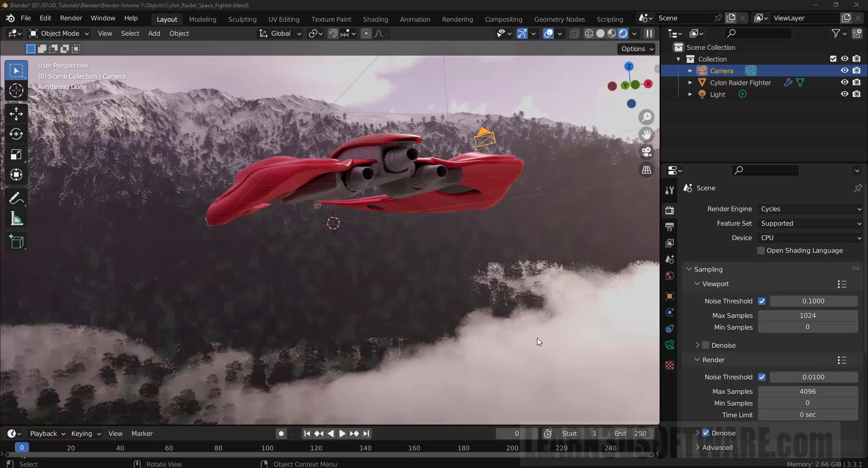Expand Camera in outliner
The width and height of the screenshot is (868, 468).
tap(690, 71)
